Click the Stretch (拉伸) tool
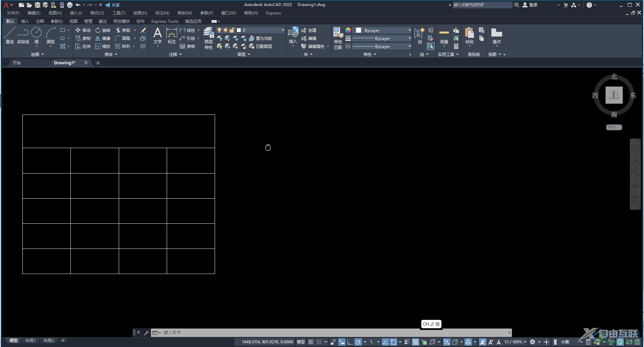 click(x=83, y=46)
